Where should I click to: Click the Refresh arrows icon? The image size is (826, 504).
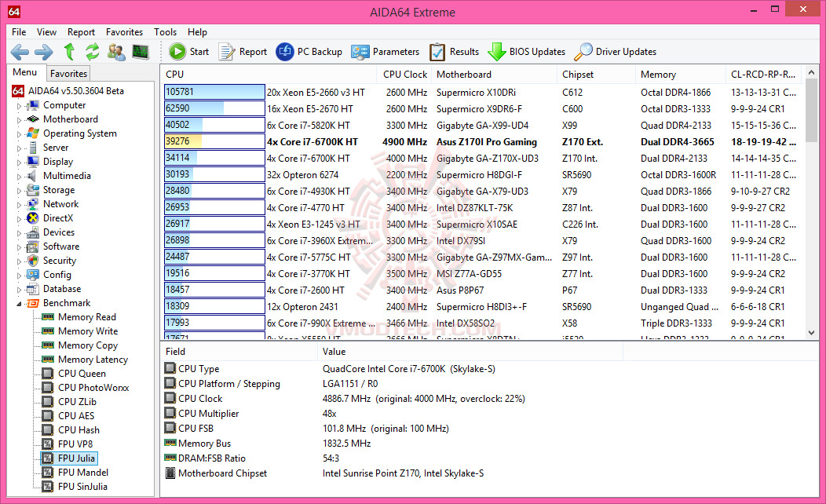(x=92, y=52)
